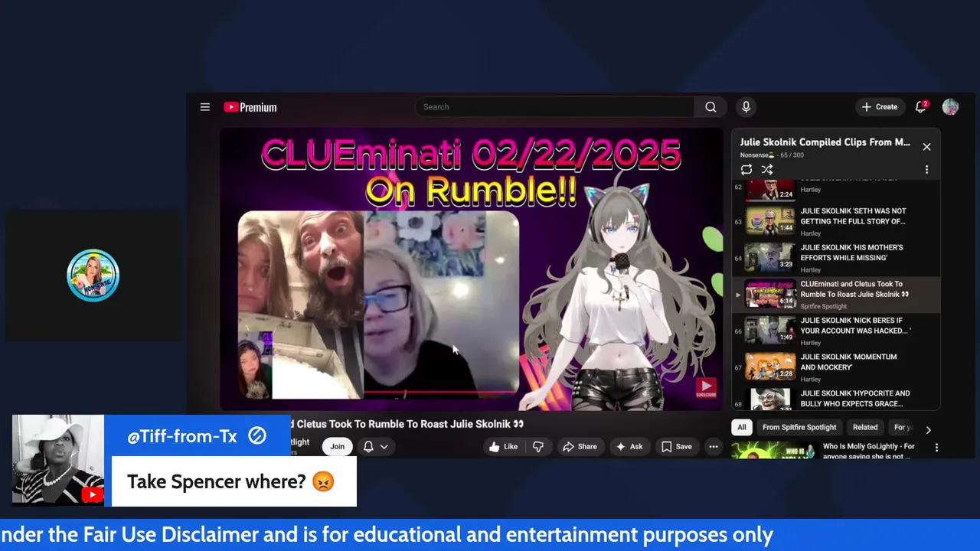The image size is (980, 551).
Task: Open the Create upload menu
Action: [879, 107]
